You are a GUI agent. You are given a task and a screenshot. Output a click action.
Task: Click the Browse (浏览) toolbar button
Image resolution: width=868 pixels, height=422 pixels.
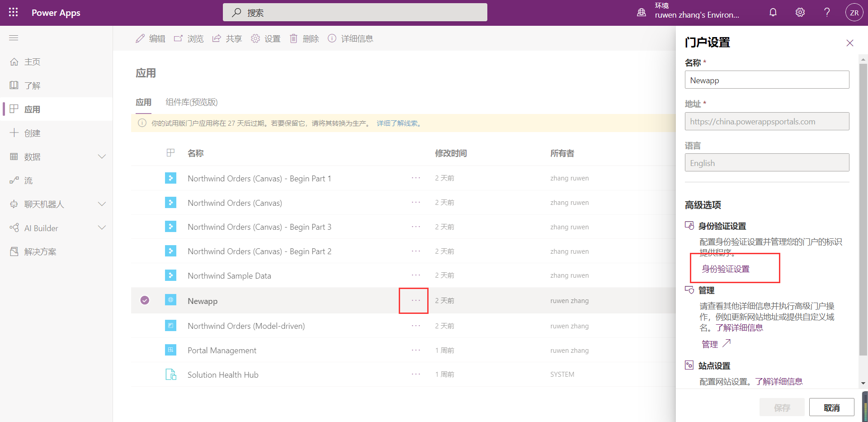189,38
